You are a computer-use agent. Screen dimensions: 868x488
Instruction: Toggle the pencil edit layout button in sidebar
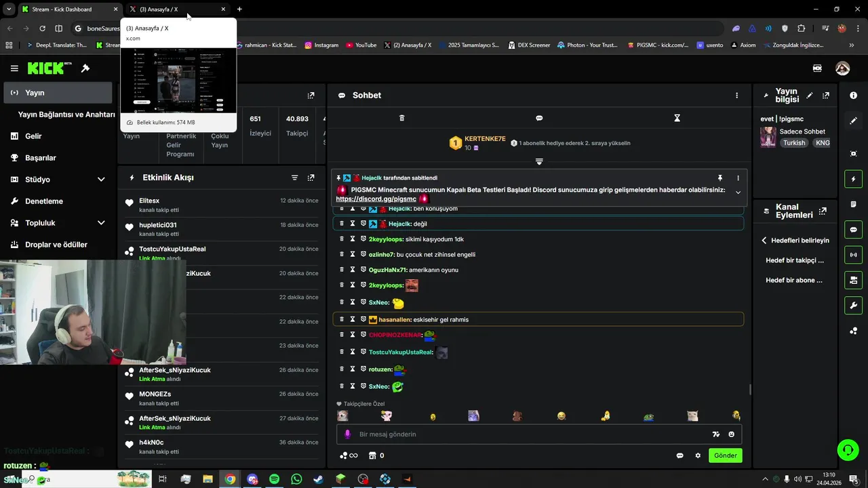pos(853,121)
